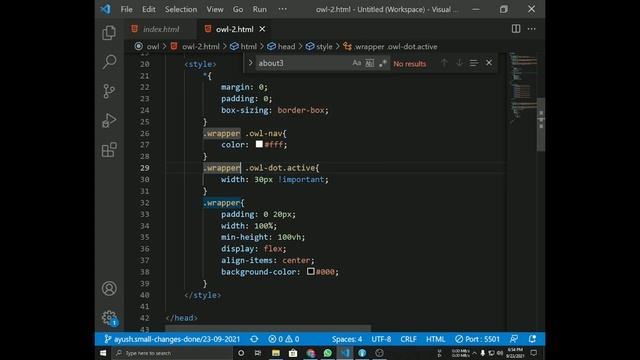Open errors and warnings problems indicator
Image resolution: width=640 pixels, height=360 pixels.
point(284,339)
